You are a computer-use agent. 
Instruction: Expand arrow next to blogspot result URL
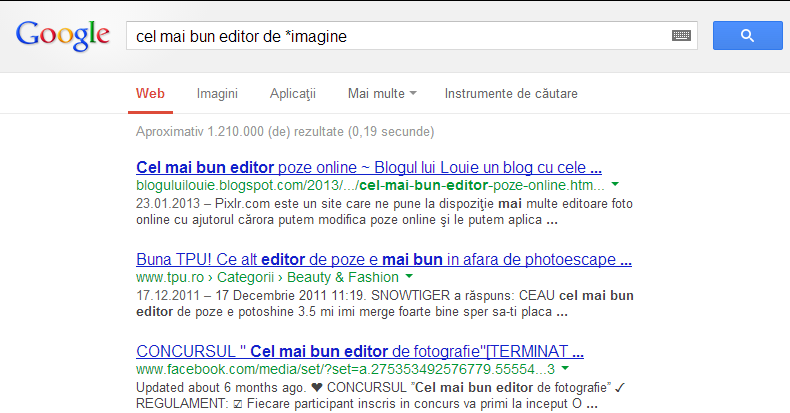pyautogui.click(x=615, y=185)
